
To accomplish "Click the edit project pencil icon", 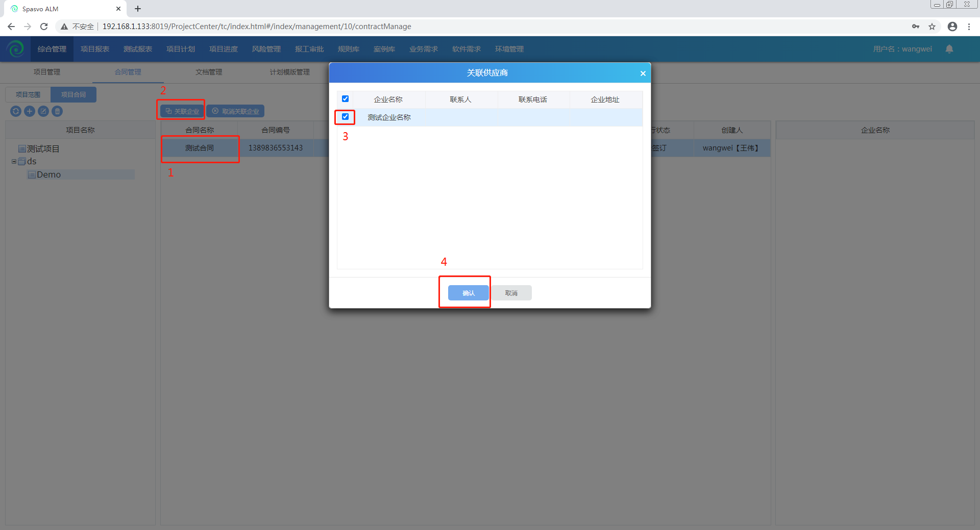I will pos(43,111).
